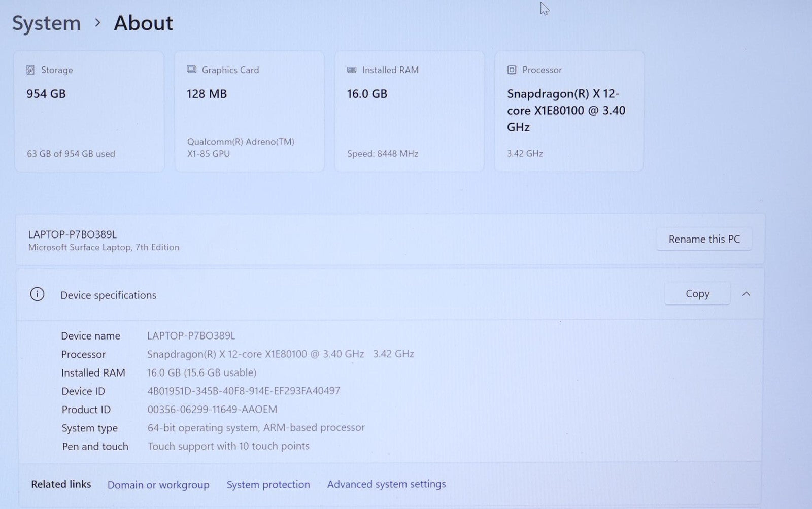Collapse the Device specifications section
The width and height of the screenshot is (812, 509).
click(x=746, y=294)
